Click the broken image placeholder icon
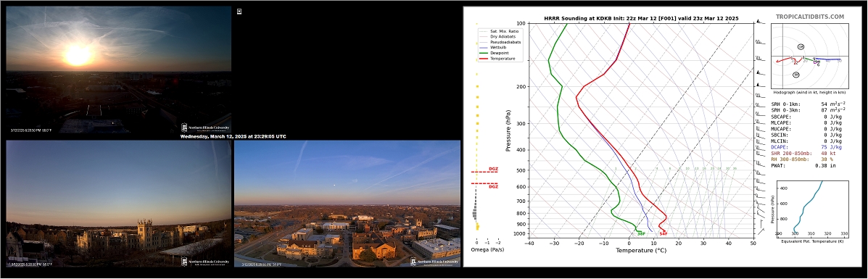The height and width of the screenshot is (279, 868). (x=239, y=11)
